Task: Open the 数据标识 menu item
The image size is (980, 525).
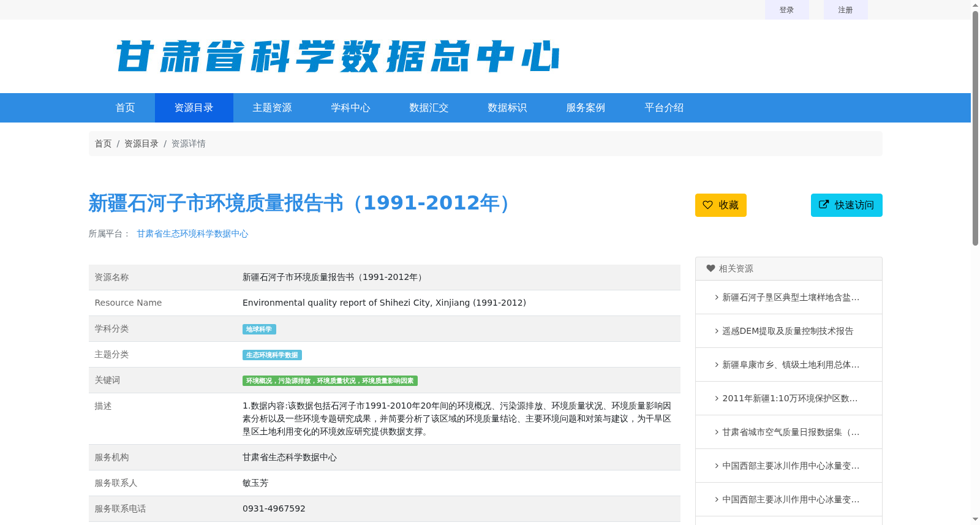Action: point(508,108)
